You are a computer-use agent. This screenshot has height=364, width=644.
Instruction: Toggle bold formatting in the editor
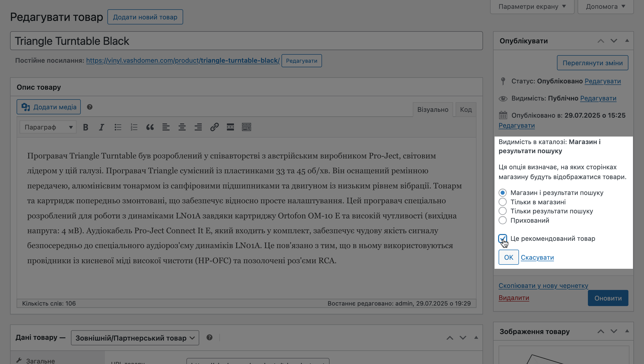(x=86, y=127)
